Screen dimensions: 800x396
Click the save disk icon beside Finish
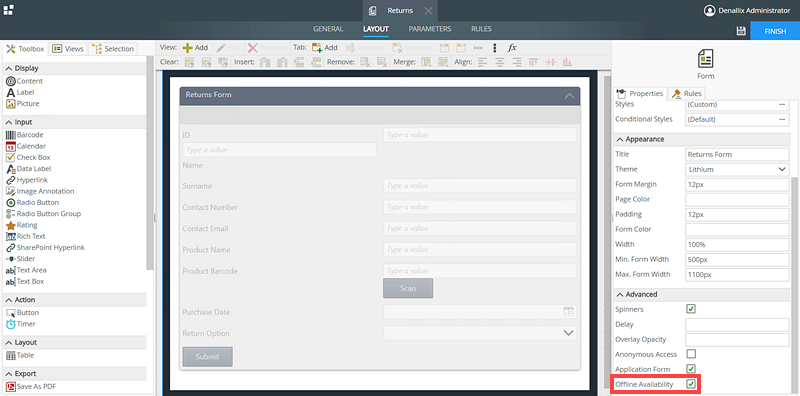(741, 31)
